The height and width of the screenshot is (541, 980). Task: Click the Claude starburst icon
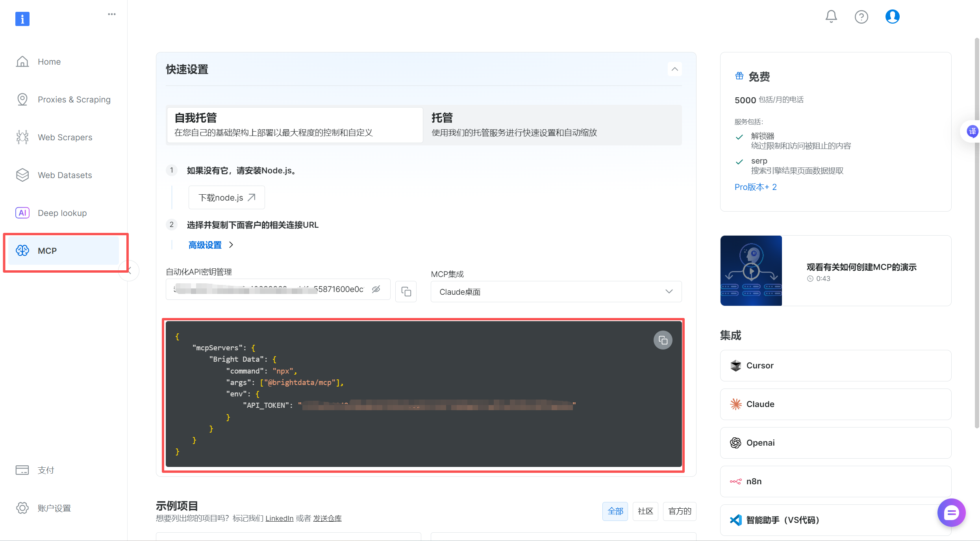[x=735, y=404]
